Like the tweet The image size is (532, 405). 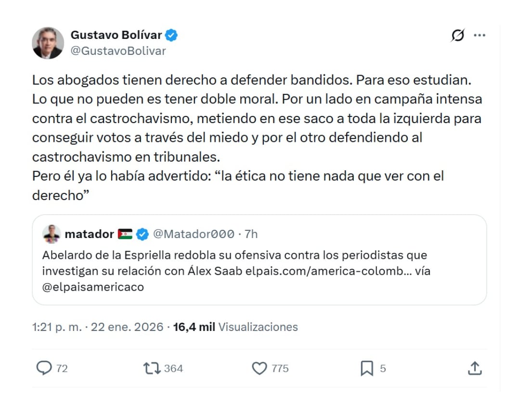(260, 368)
